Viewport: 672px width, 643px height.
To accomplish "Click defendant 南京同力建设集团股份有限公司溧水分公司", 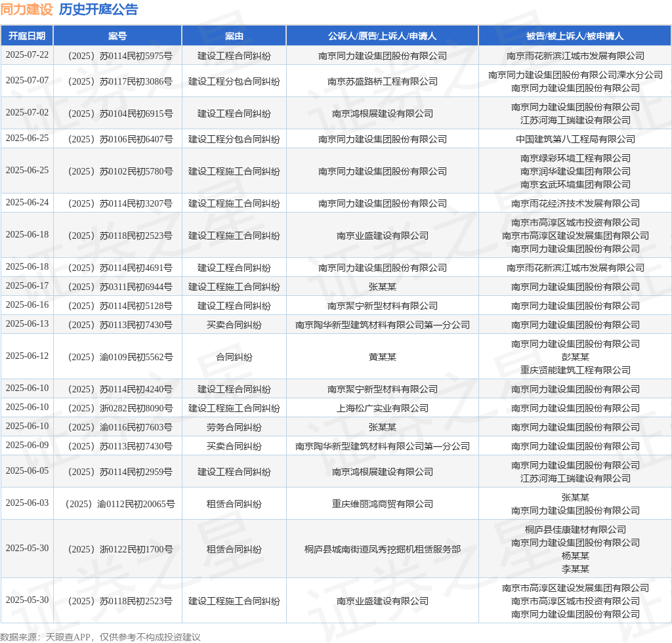I will [x=575, y=75].
